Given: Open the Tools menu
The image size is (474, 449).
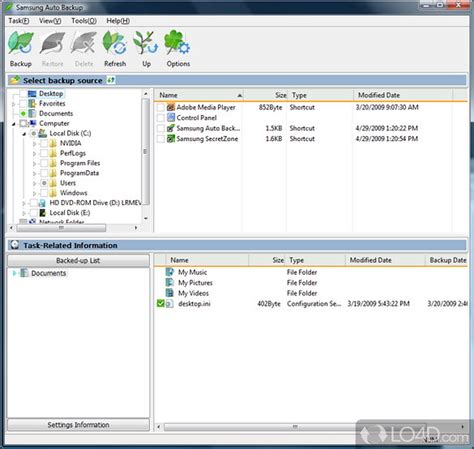Looking at the screenshot, I should (x=84, y=21).
